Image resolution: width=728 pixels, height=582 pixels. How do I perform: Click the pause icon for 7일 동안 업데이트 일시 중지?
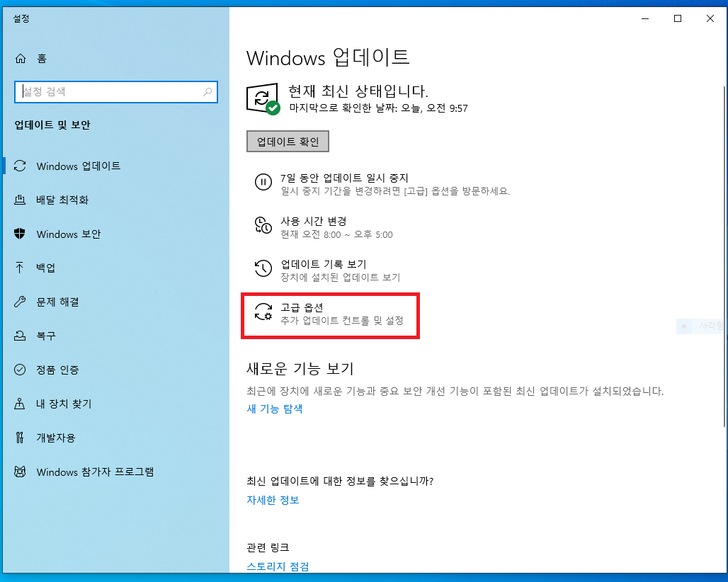coord(263,181)
